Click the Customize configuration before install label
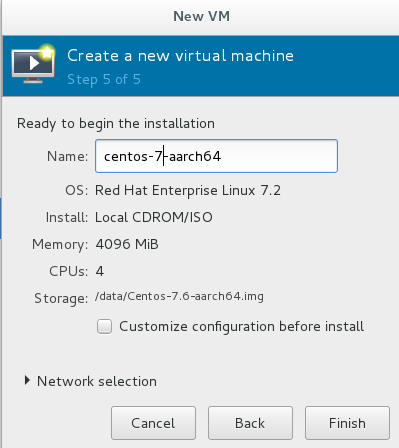399x448 pixels. point(242,327)
